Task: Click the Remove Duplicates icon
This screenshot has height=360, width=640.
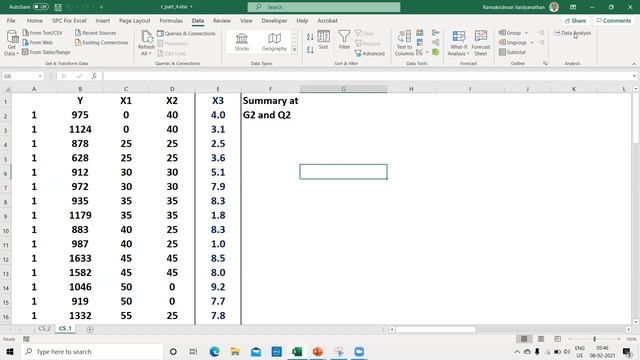Action: tap(420, 42)
